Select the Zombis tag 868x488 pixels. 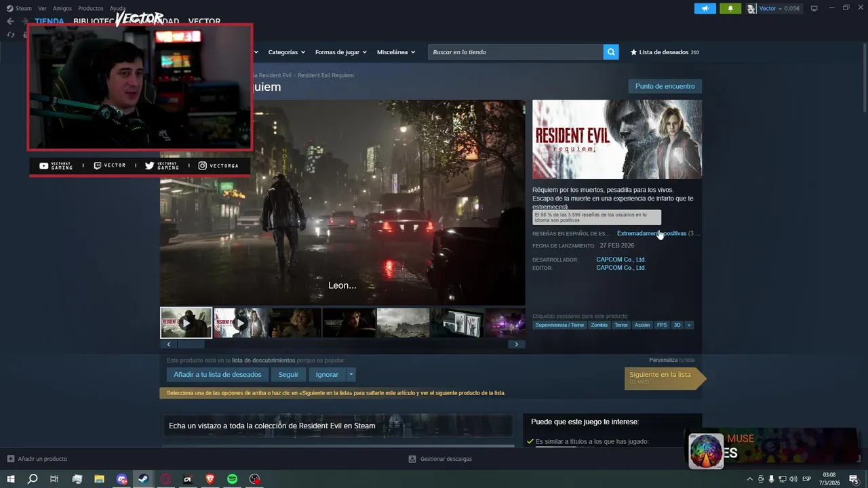599,325
